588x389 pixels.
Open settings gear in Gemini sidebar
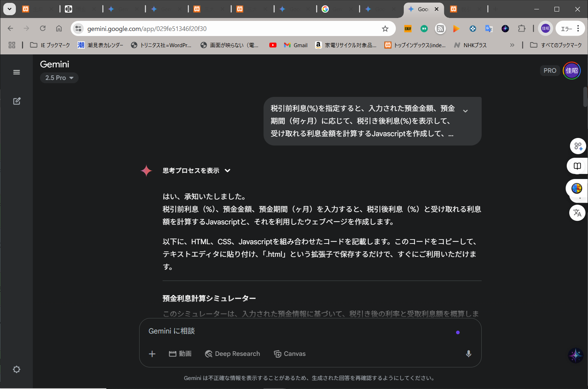coord(17,370)
